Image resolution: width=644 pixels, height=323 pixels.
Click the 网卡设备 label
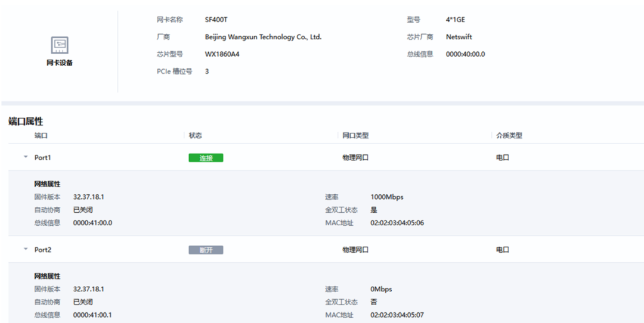60,63
